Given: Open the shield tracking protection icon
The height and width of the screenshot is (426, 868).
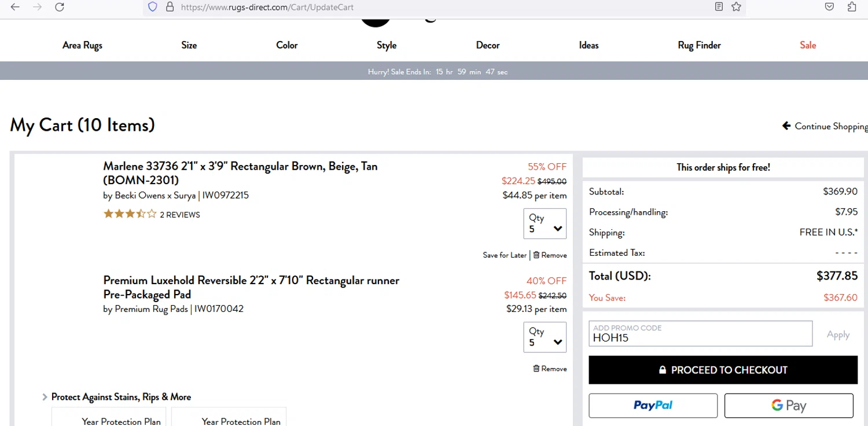Looking at the screenshot, I should (x=153, y=7).
